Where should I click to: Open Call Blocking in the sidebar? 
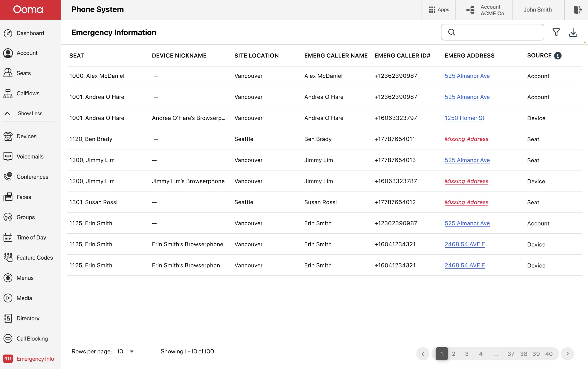[32, 338]
